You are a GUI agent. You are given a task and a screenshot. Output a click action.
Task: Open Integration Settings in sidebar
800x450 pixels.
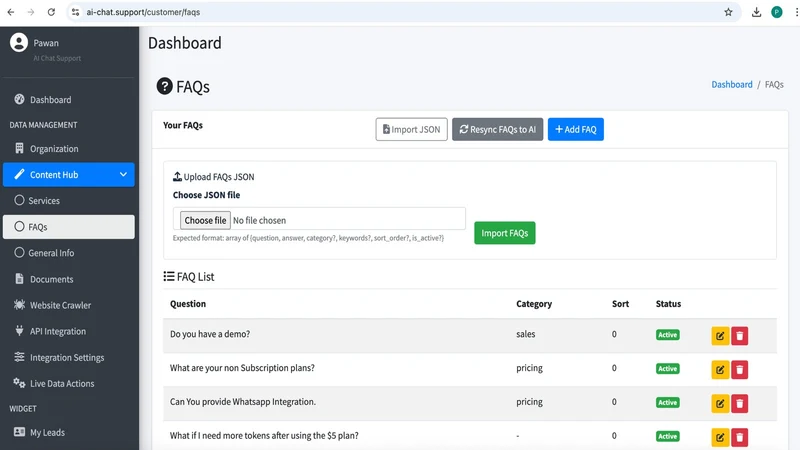(69, 357)
